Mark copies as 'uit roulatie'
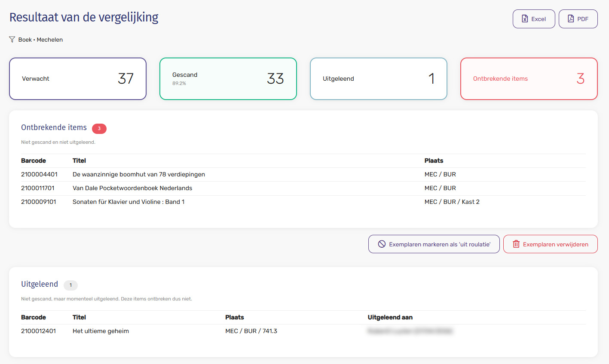Image resolution: width=609 pixels, height=364 pixels. (434, 244)
